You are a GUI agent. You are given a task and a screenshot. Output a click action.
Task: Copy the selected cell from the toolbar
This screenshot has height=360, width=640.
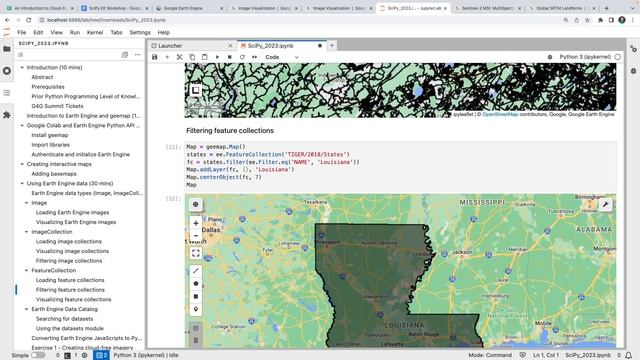192,57
